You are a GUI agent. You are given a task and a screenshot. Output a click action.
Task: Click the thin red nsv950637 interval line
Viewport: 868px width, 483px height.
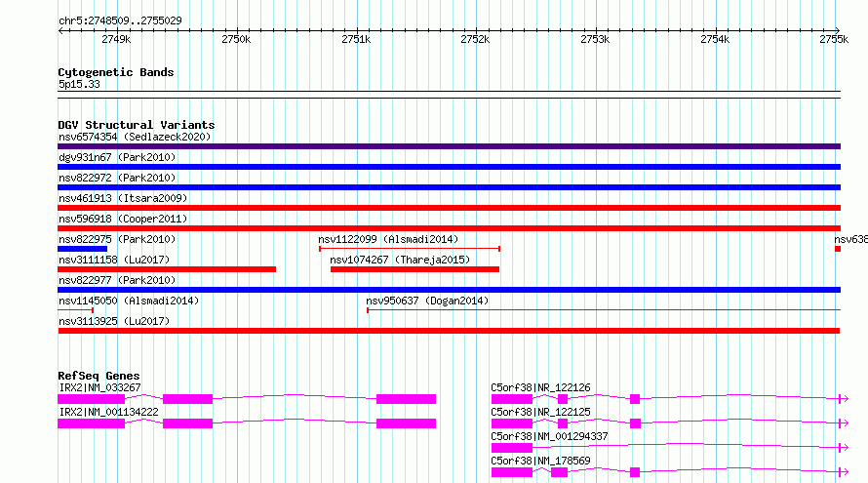click(x=604, y=310)
